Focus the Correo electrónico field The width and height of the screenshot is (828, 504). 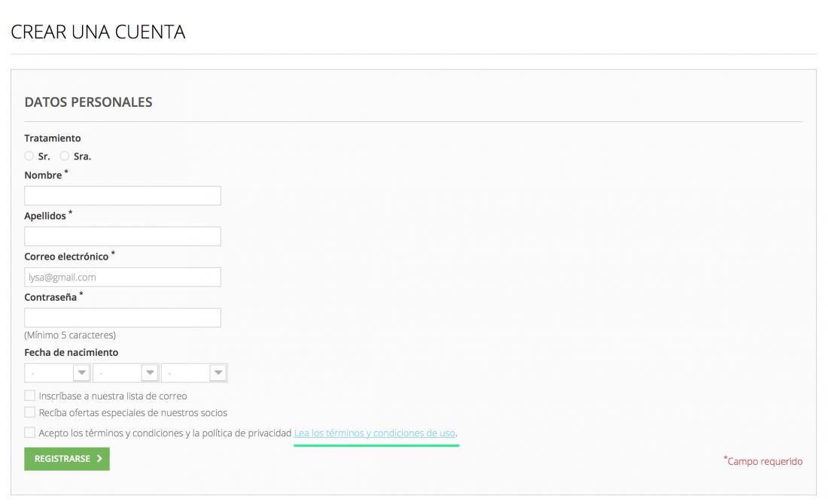pos(123,277)
